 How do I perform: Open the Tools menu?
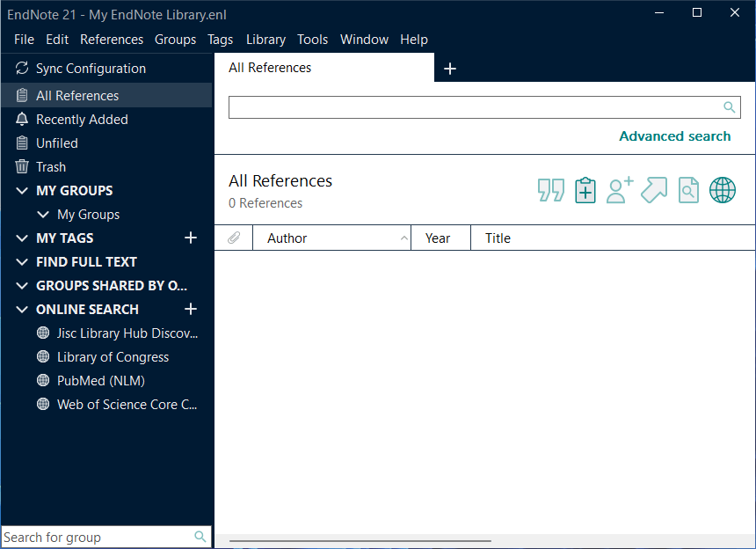coord(312,40)
